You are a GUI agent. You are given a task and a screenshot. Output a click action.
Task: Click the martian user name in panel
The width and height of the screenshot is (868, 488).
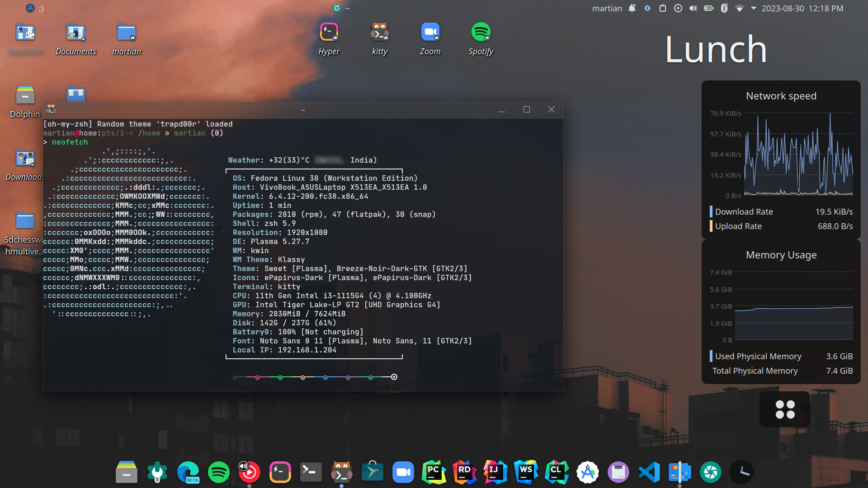(x=607, y=8)
